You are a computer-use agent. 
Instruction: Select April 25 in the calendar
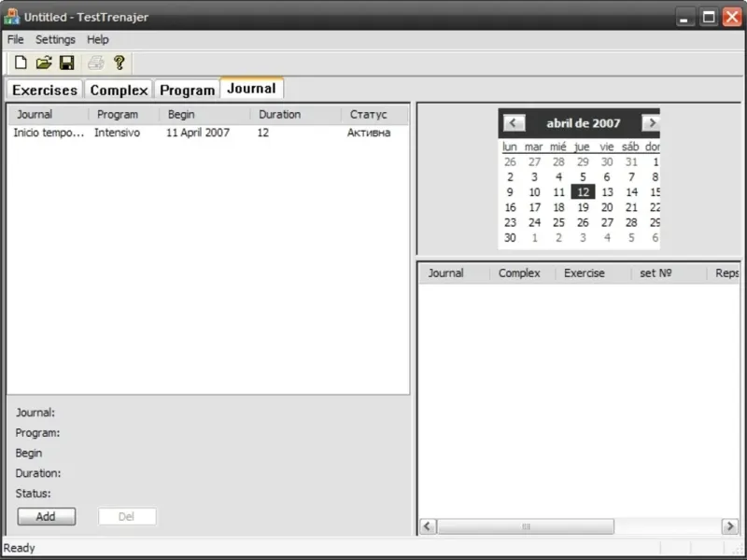point(558,223)
